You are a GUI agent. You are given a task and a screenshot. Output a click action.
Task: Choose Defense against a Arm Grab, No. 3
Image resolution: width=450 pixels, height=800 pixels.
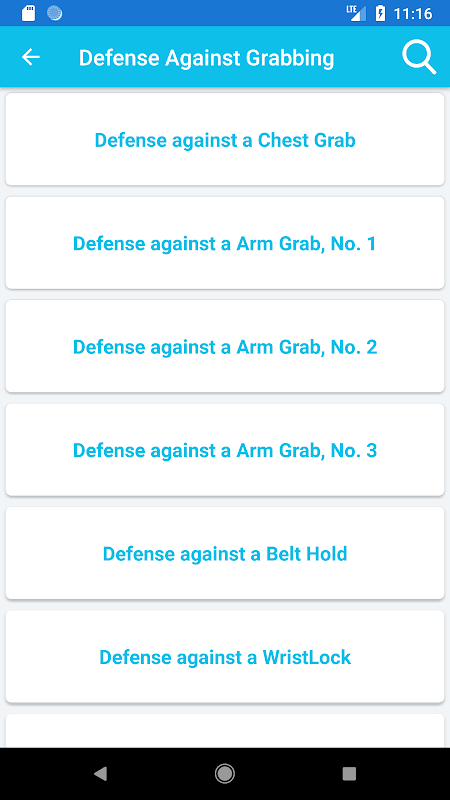click(x=225, y=450)
